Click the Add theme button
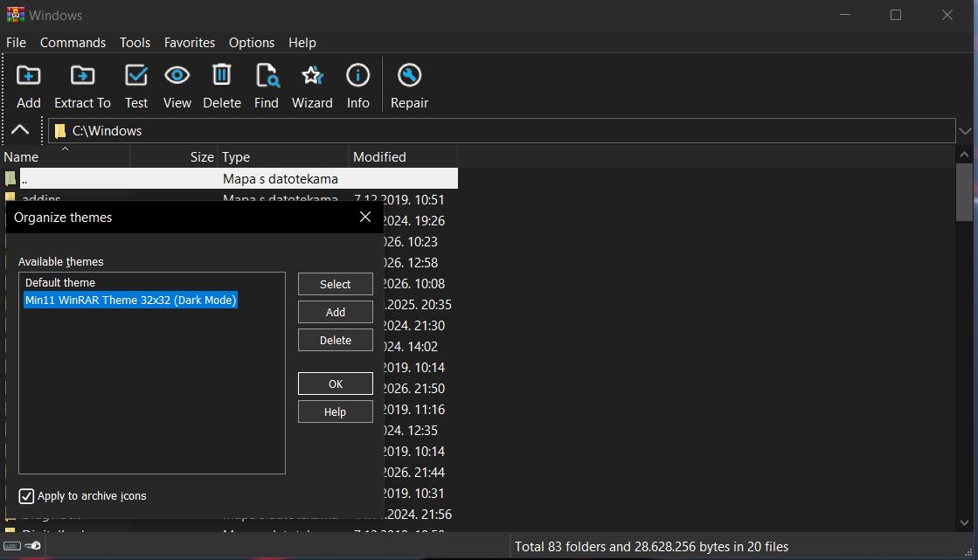Viewport: 978px width, 560px height. (336, 312)
